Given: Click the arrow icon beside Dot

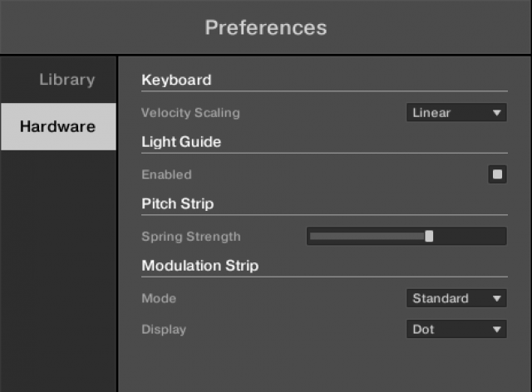Looking at the screenshot, I should tap(496, 329).
